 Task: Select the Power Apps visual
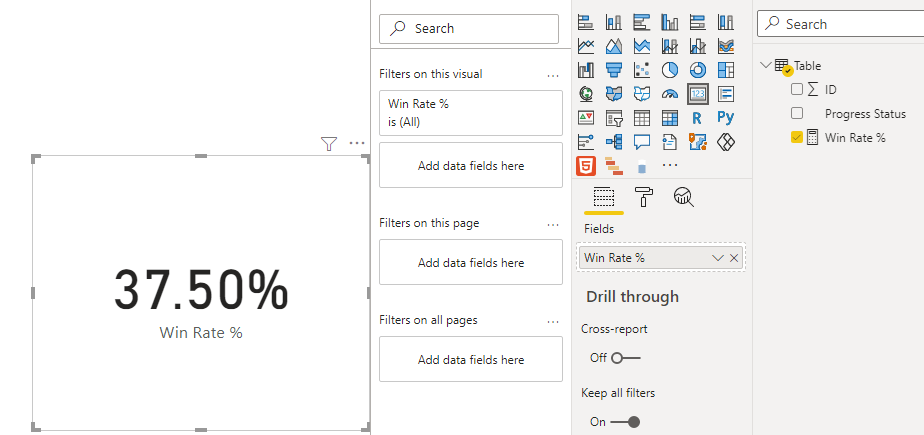pyautogui.click(x=725, y=141)
